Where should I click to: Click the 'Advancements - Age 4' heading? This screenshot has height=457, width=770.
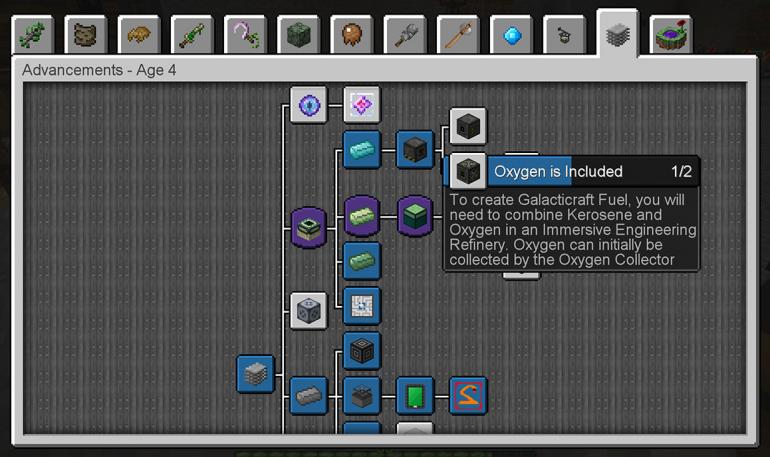tap(99, 70)
